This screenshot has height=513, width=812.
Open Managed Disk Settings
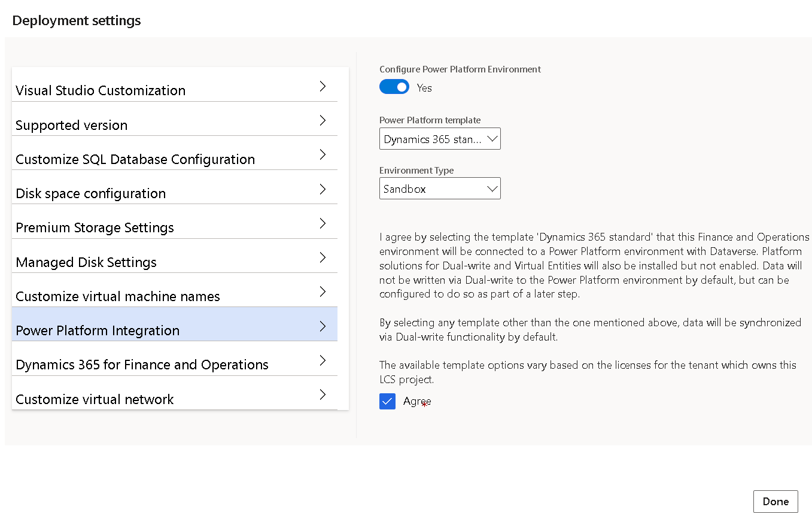coord(174,256)
